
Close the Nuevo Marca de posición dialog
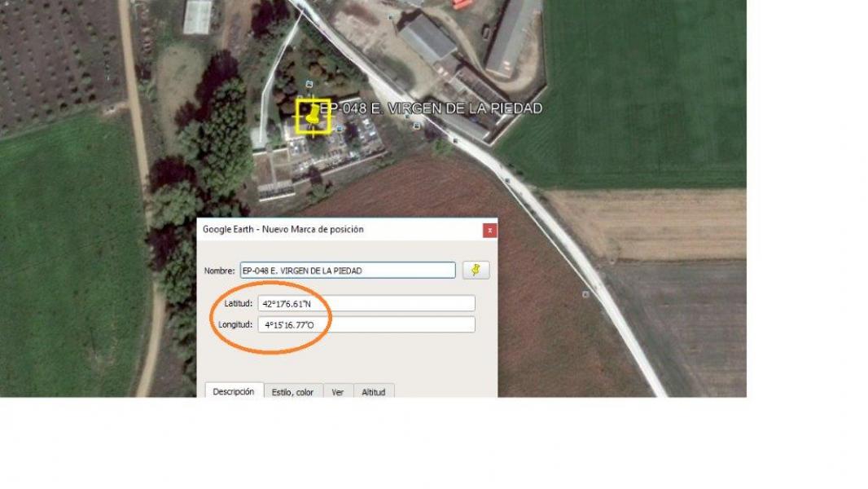[x=489, y=231]
